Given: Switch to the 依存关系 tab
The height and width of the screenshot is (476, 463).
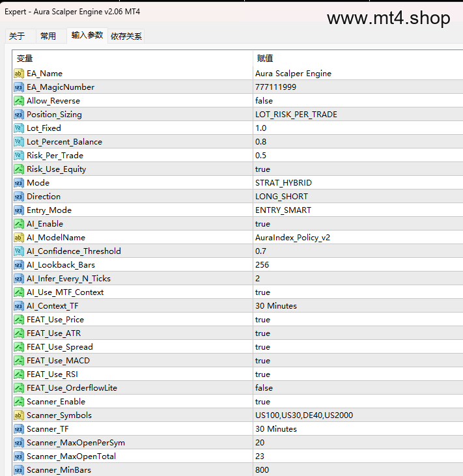Looking at the screenshot, I should (x=126, y=36).
